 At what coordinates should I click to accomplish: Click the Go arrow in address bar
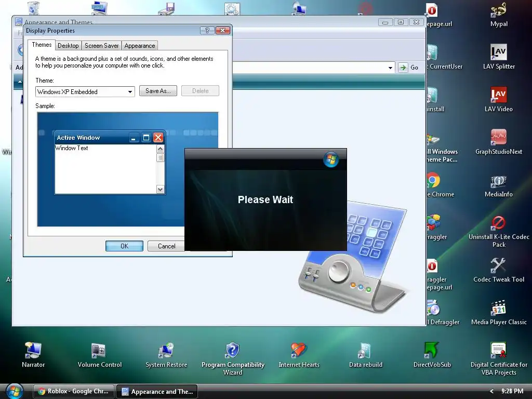(403, 67)
